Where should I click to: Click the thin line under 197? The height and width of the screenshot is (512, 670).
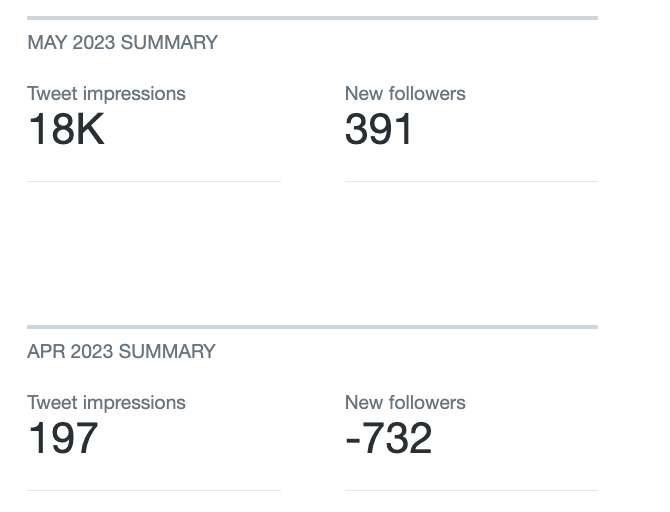[x=154, y=490]
